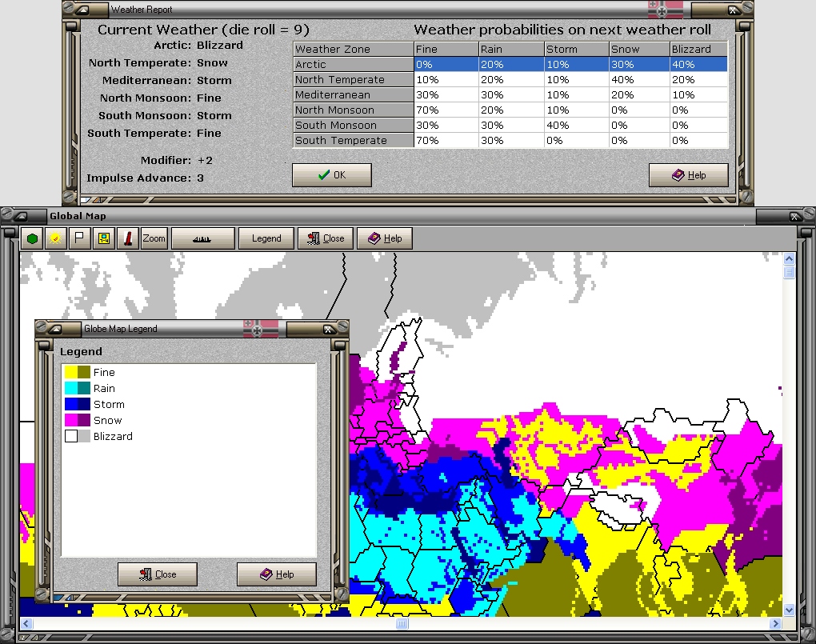Click the yellow square toolbar icon
The image size is (816, 644).
(102, 238)
